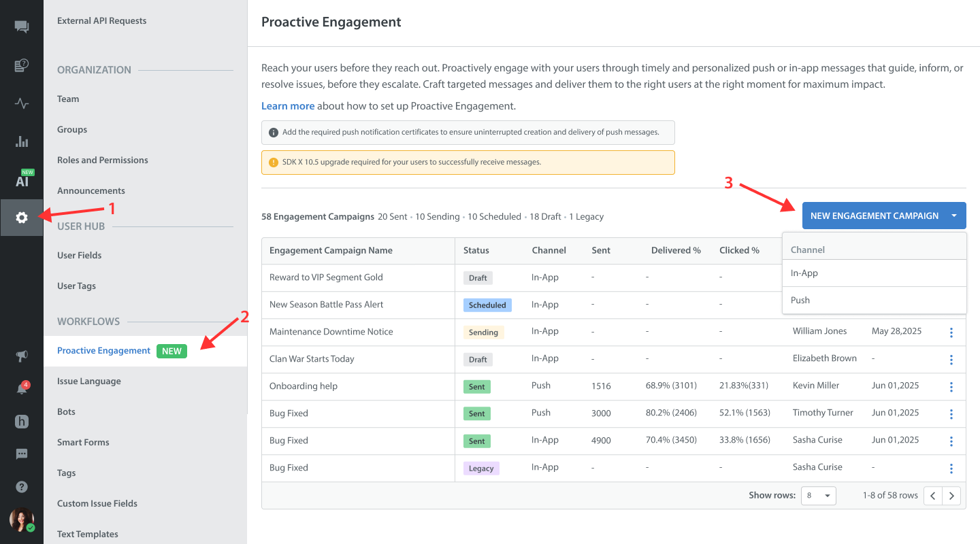
Task: Open the Clan War Starts Today campaign
Action: point(312,359)
